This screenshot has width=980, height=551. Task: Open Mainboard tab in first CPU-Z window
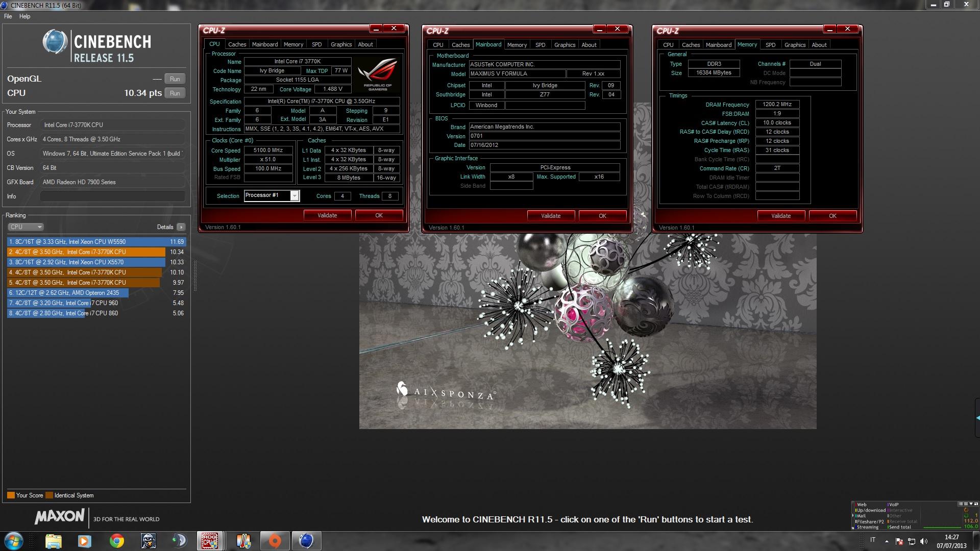265,44
